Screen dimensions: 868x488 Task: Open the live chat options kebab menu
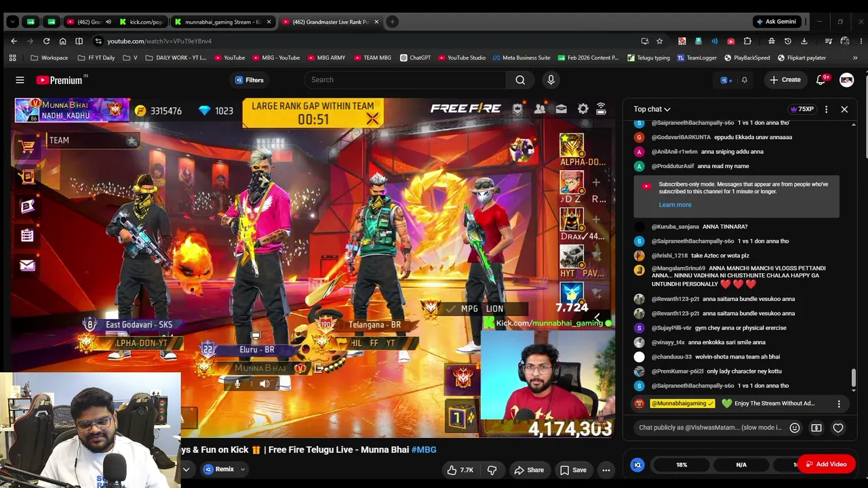pos(826,109)
